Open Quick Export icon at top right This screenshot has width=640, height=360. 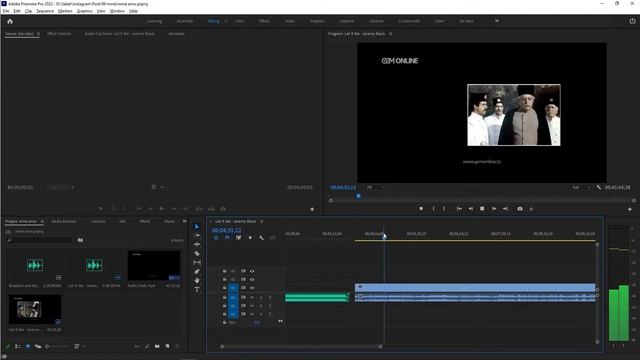tap(632, 21)
